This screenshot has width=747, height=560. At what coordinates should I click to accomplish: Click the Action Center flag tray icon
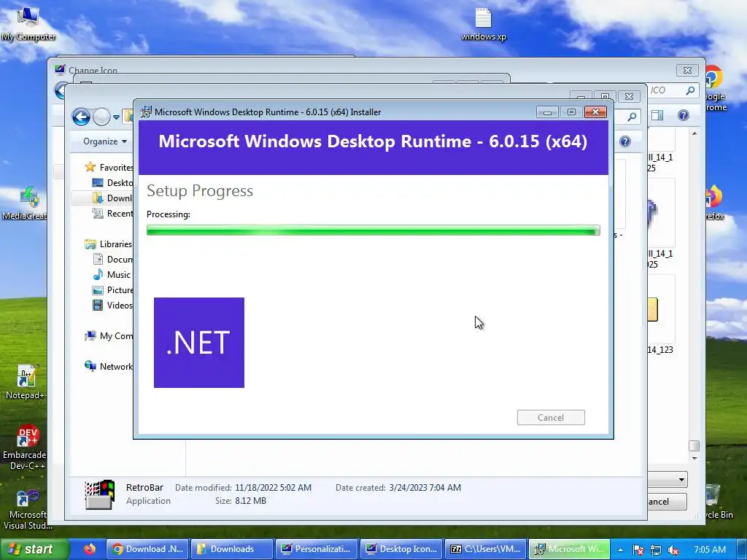tap(638, 550)
